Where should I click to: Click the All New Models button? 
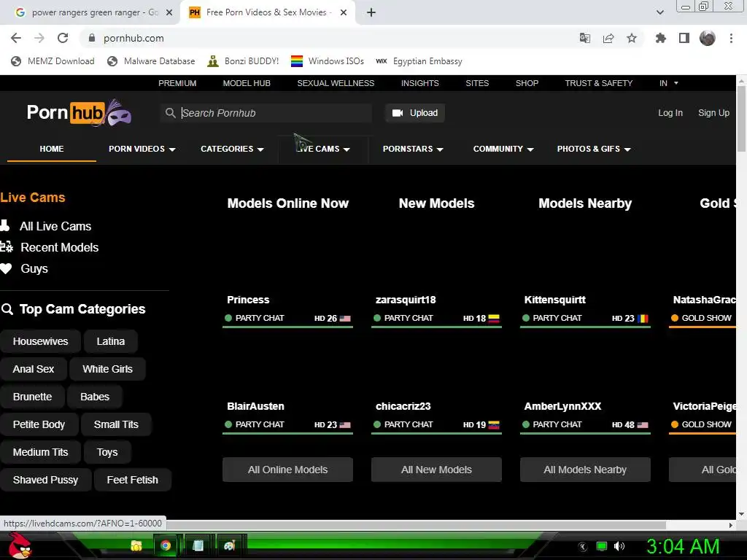click(436, 470)
